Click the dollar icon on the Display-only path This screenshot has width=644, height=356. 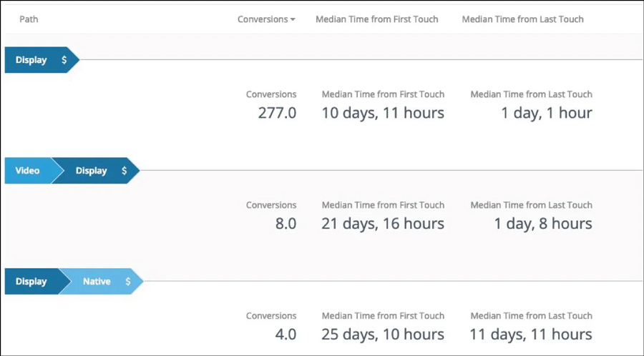(64, 60)
